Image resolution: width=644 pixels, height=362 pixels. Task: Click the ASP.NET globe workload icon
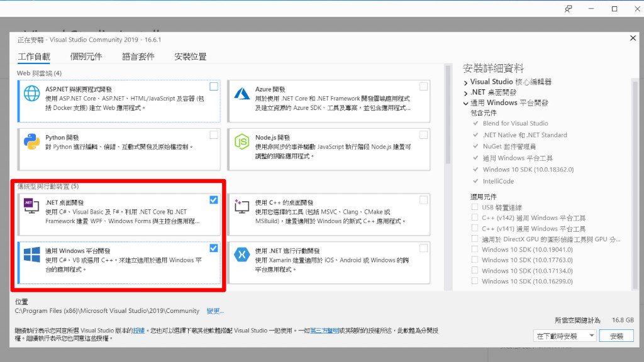(x=31, y=93)
